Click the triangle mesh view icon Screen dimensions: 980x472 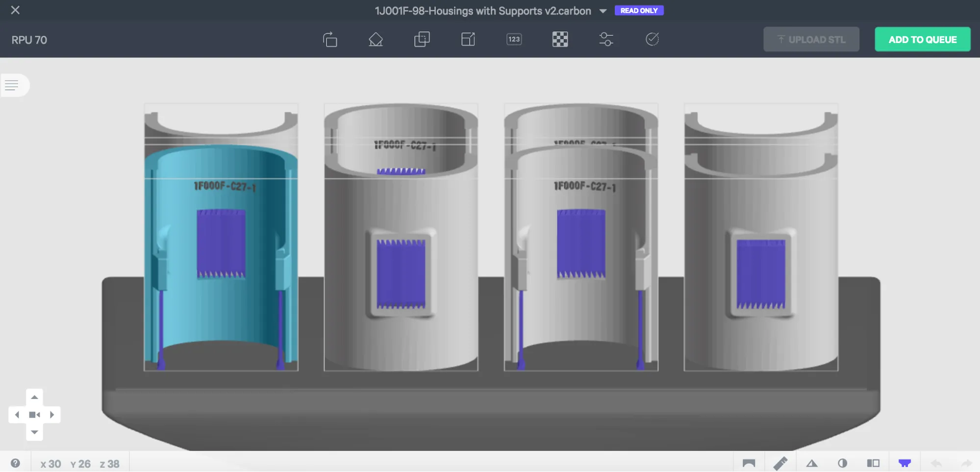click(812, 463)
